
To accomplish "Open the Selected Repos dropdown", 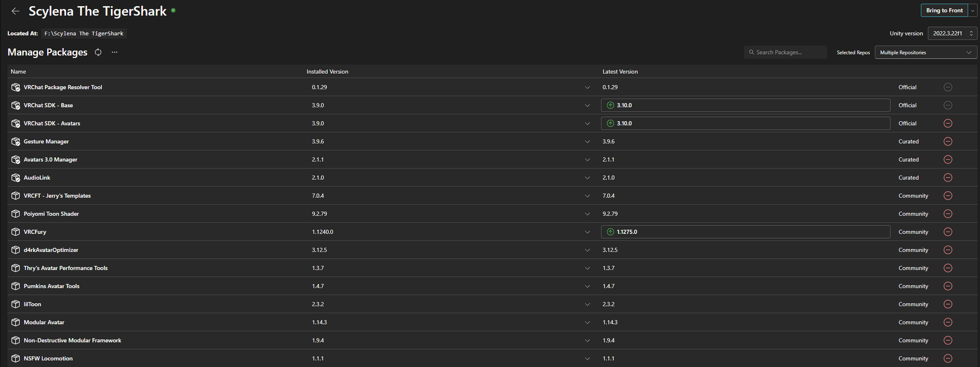I will coord(925,52).
